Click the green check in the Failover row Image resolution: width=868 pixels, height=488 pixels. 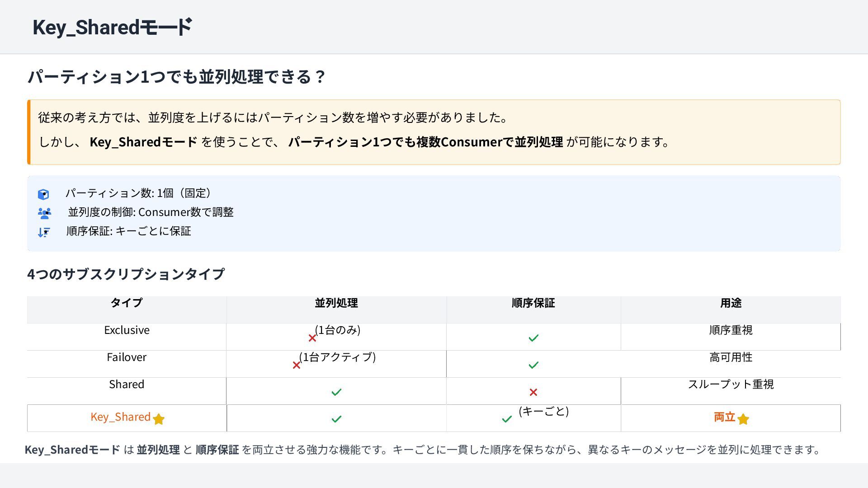533,365
